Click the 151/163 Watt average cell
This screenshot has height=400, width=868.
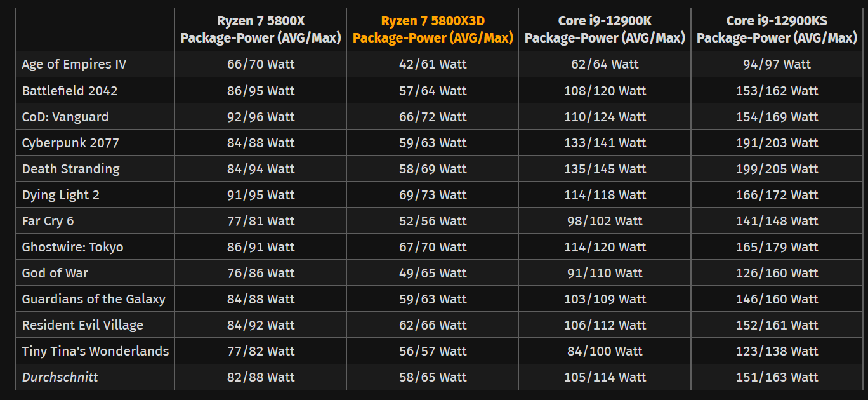coord(777,377)
